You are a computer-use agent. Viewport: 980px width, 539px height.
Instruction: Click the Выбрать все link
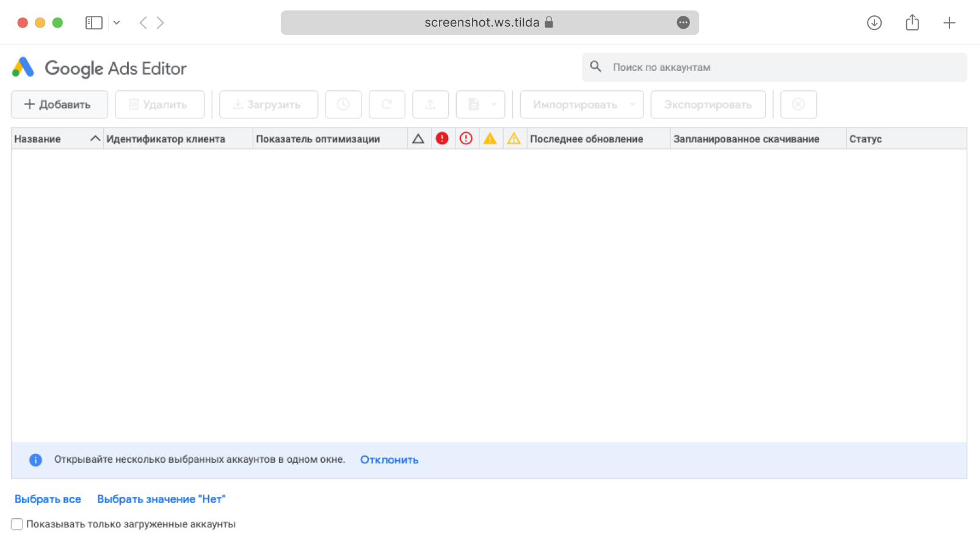pos(48,499)
